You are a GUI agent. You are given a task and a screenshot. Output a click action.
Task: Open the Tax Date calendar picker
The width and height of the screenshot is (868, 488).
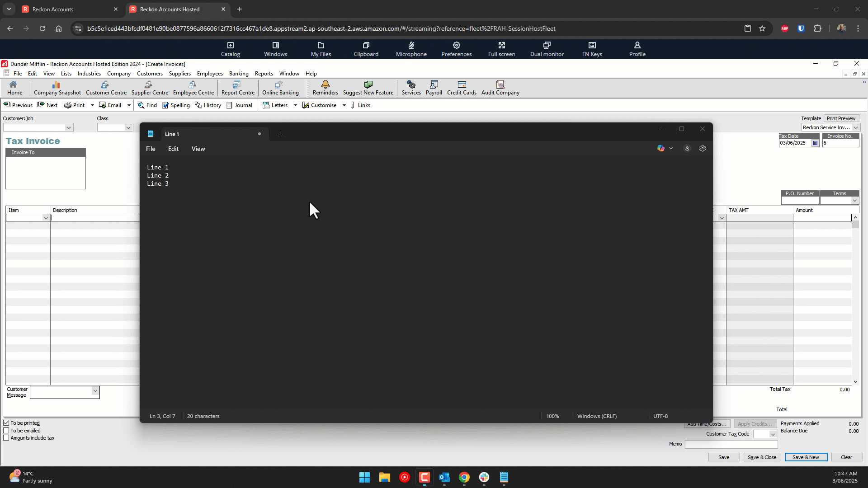815,143
